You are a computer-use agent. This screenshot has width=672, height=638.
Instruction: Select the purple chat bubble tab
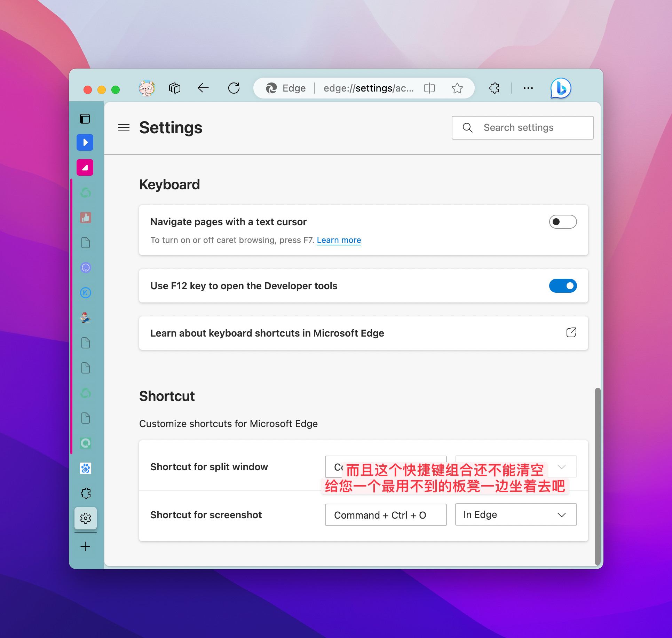pos(86,268)
